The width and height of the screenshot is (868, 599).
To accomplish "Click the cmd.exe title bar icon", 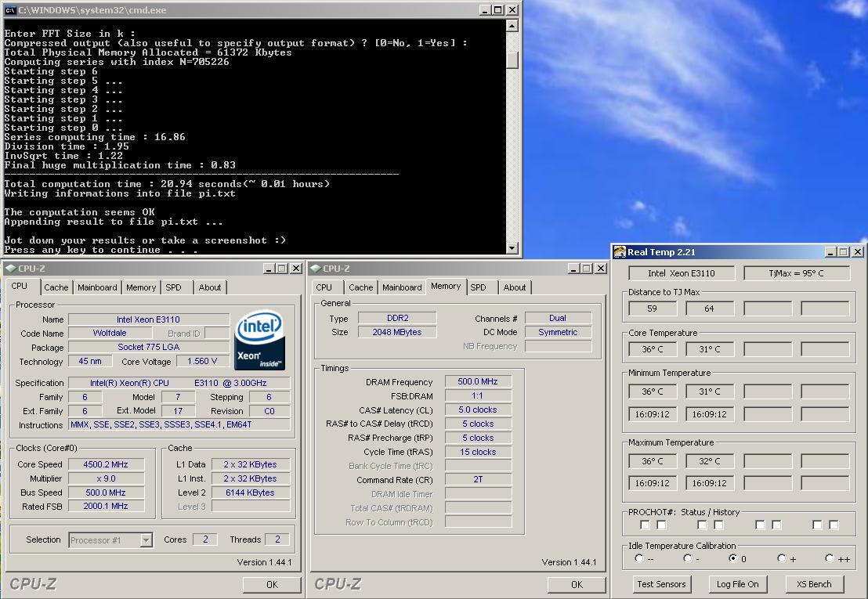I will pos(10,10).
